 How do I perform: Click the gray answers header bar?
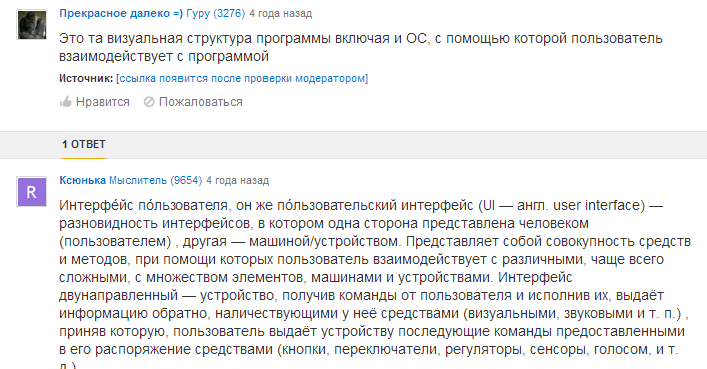click(x=354, y=145)
